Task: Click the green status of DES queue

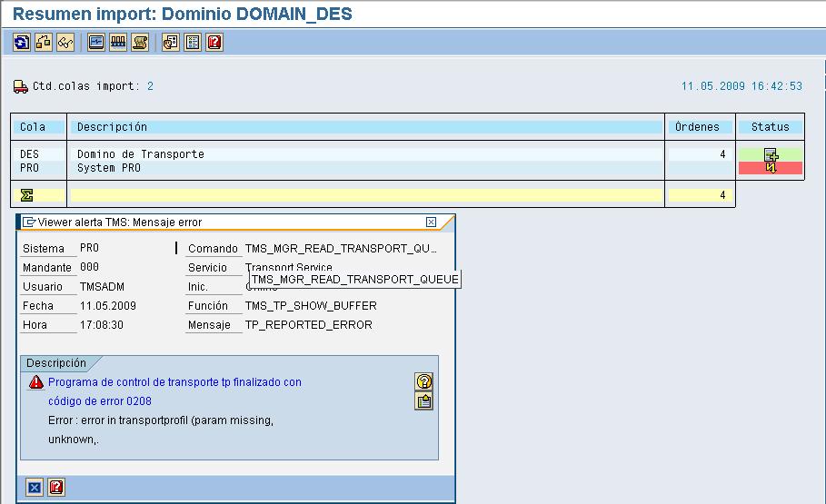Action: [x=770, y=154]
